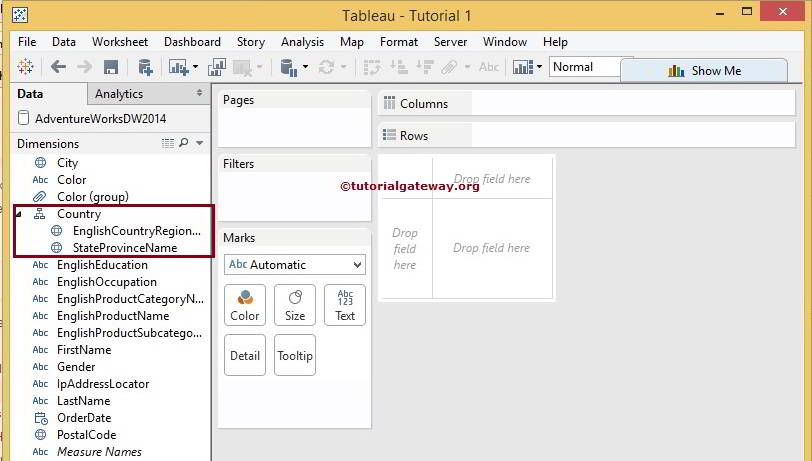Click the AdventureWorksDW2014 database cylinder icon
812x461 pixels.
[23, 118]
